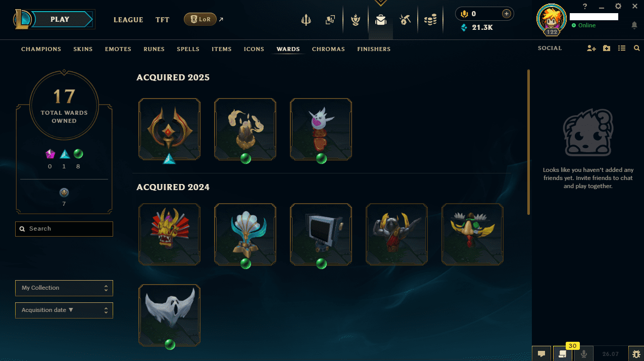The height and width of the screenshot is (361, 644).
Task: Click the wards Search field
Action: click(x=64, y=229)
